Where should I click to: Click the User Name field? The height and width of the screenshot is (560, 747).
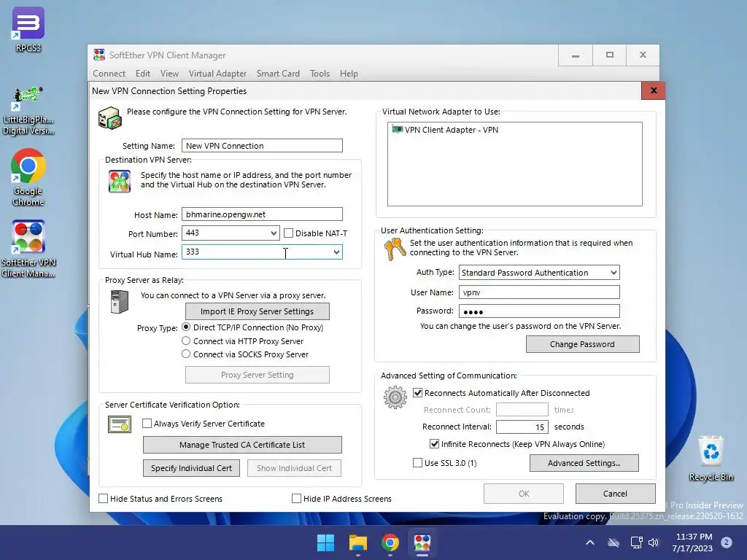pos(539,292)
